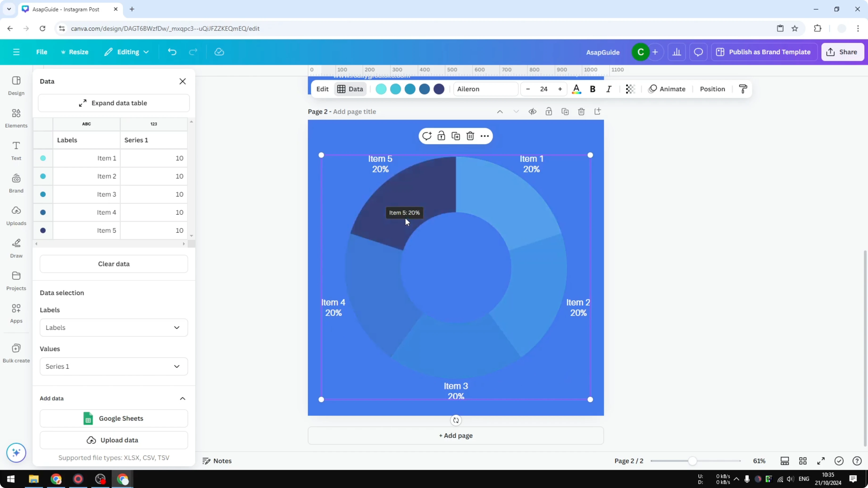Switch to the Data tab on the chart
The width and height of the screenshot is (868, 488).
pos(351,89)
